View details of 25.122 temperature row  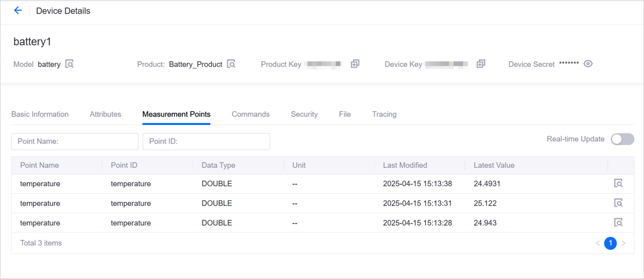click(x=618, y=203)
